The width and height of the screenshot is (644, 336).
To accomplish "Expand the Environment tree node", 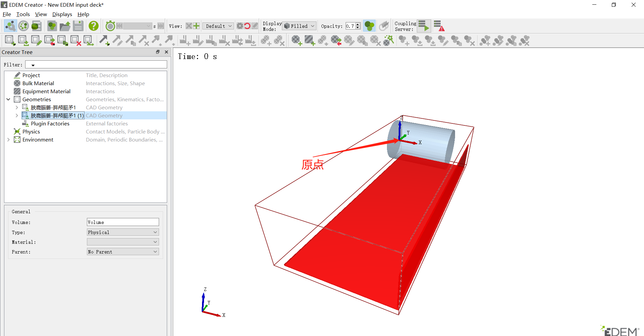I will pos(8,140).
